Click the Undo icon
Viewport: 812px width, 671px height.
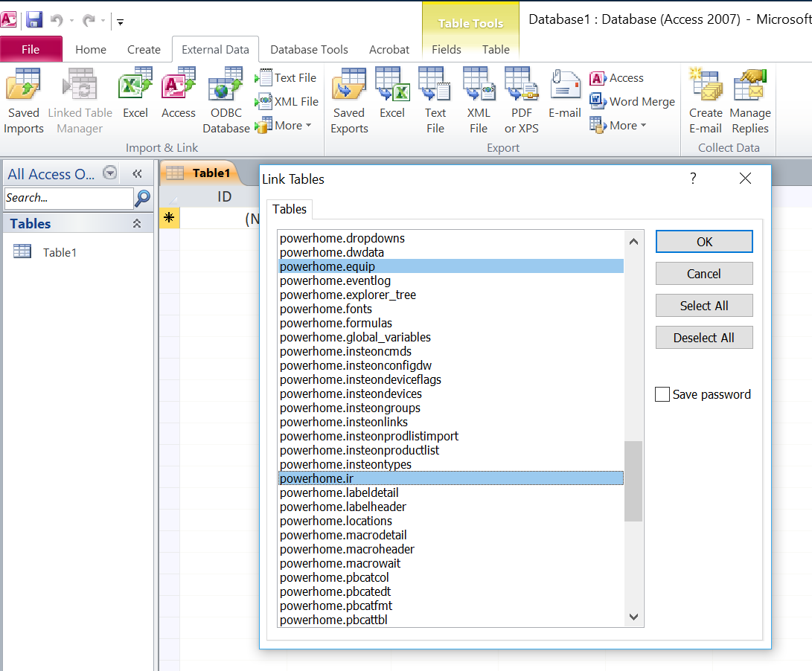click(57, 20)
